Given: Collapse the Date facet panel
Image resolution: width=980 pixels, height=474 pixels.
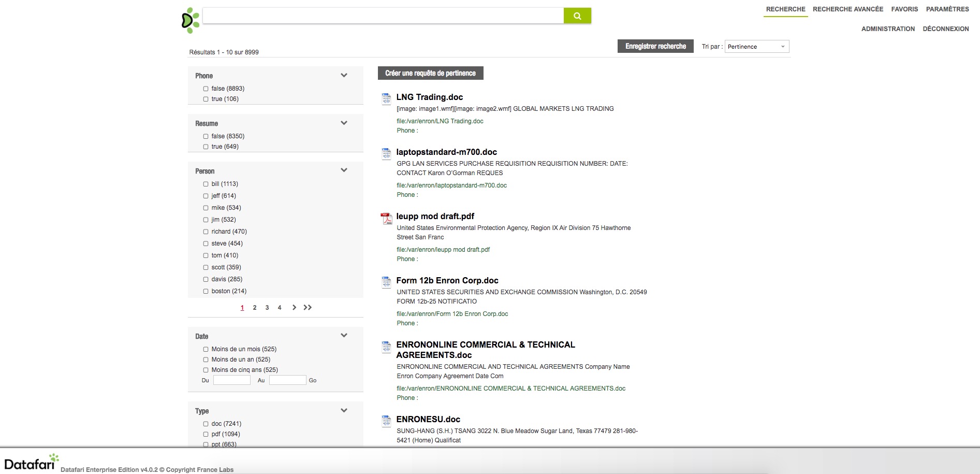Looking at the screenshot, I should [344, 335].
